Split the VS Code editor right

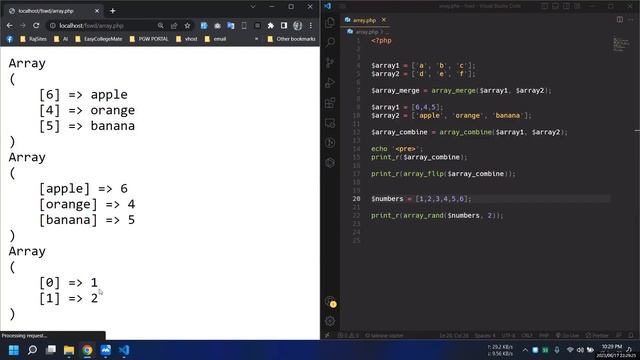pyautogui.click(x=620, y=20)
